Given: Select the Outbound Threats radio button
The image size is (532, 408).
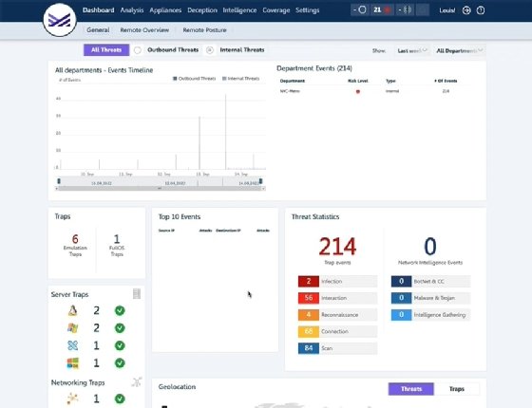Looking at the screenshot, I should [138, 50].
